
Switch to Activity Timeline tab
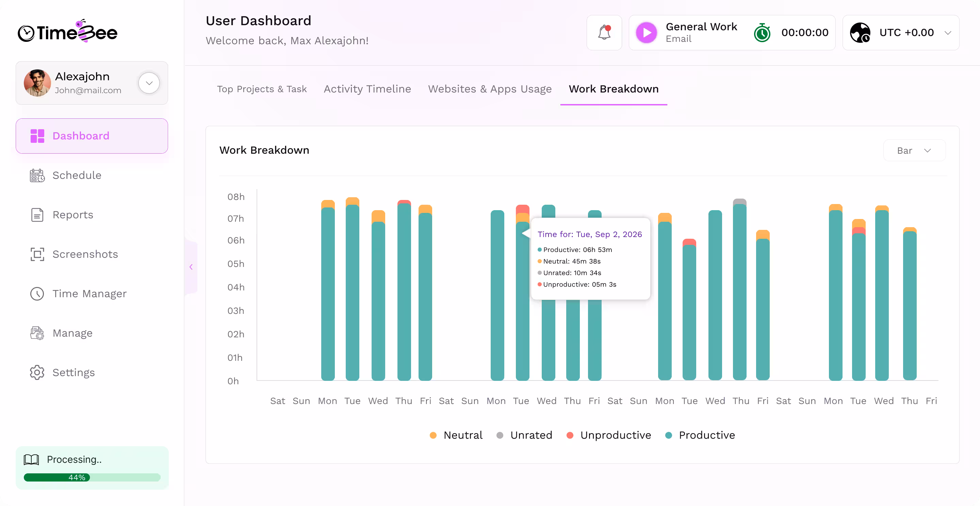point(367,89)
